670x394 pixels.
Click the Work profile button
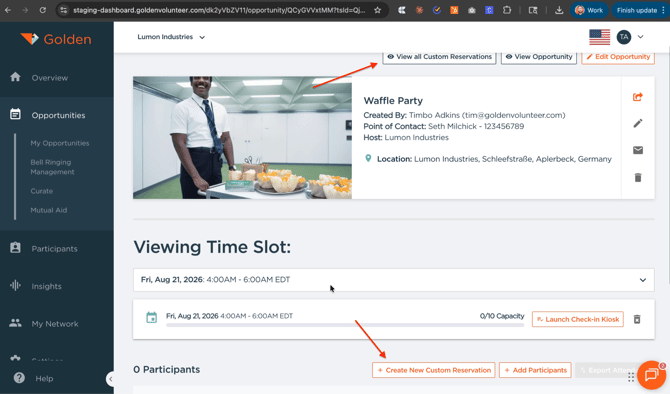tap(589, 10)
